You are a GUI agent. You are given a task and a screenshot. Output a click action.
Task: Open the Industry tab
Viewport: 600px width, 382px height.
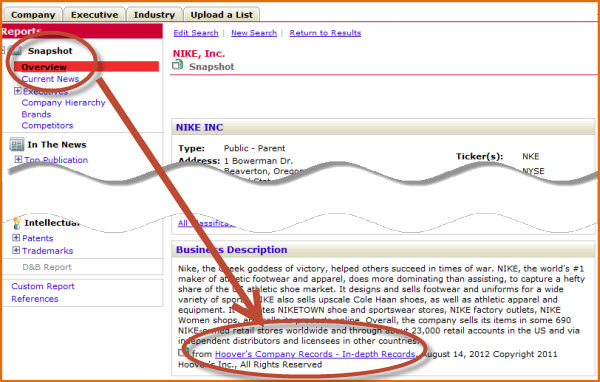coord(154,15)
